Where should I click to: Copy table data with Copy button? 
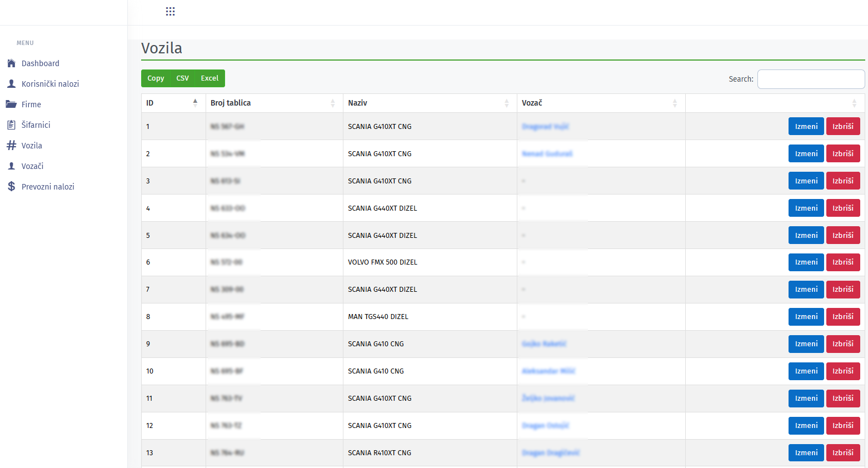(x=156, y=78)
